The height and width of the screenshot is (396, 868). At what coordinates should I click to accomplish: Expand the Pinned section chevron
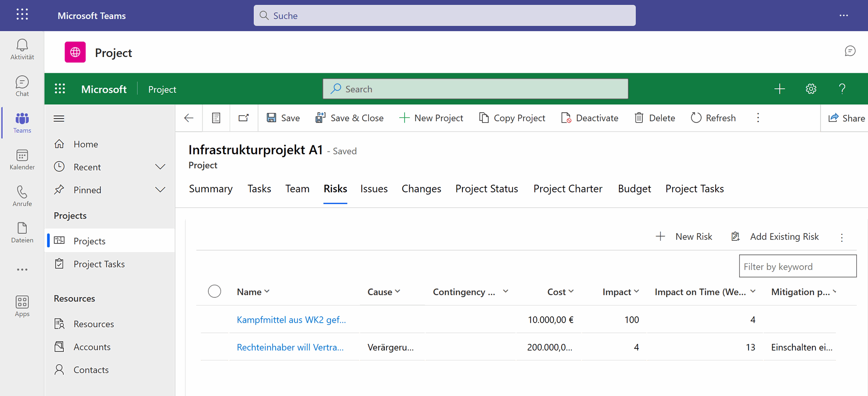click(160, 190)
